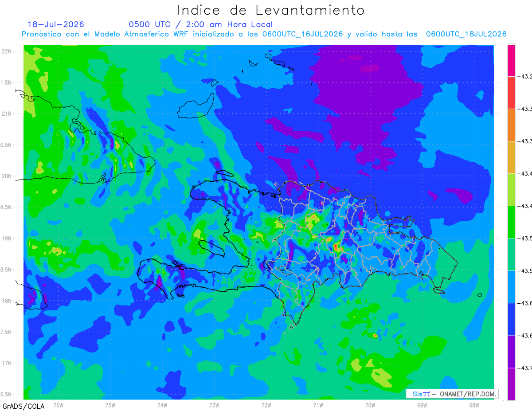Screen dimensions: 532x411
Task: Click the '70W' longitude label
Action: click(370, 405)
